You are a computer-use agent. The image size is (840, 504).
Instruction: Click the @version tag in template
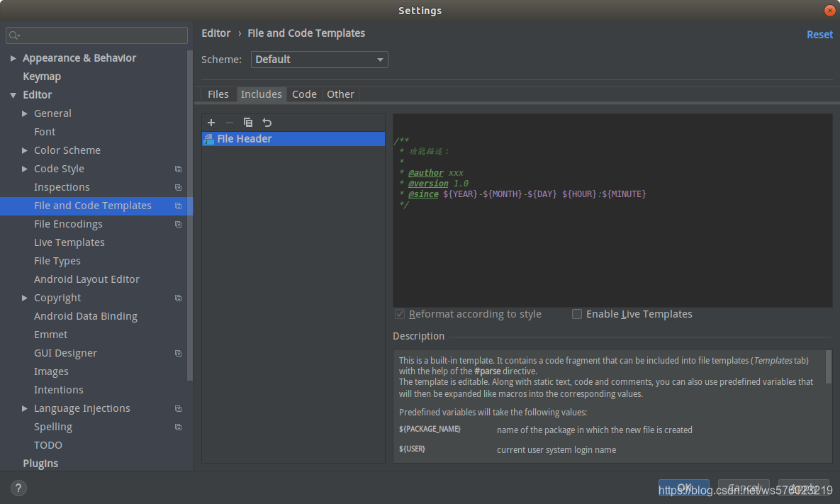click(x=428, y=184)
